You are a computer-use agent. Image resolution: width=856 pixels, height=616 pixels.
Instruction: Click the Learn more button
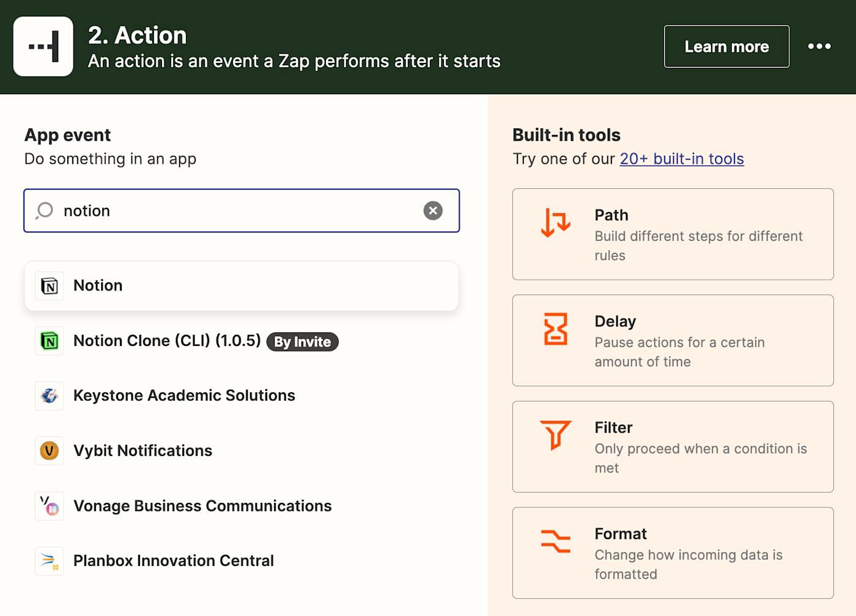tap(726, 46)
